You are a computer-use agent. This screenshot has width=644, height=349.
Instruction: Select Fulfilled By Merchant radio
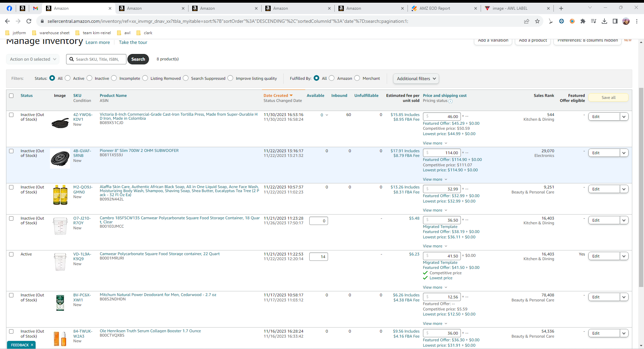[x=357, y=78]
